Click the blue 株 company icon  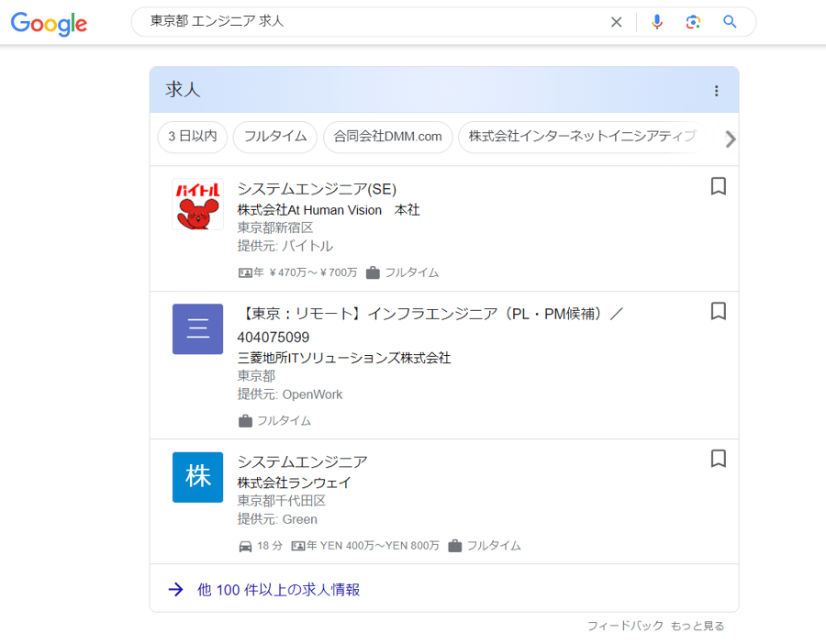point(197,477)
